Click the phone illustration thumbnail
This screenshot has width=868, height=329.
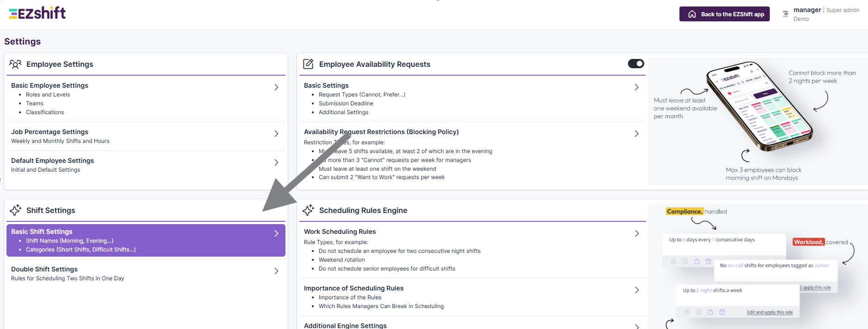760,107
